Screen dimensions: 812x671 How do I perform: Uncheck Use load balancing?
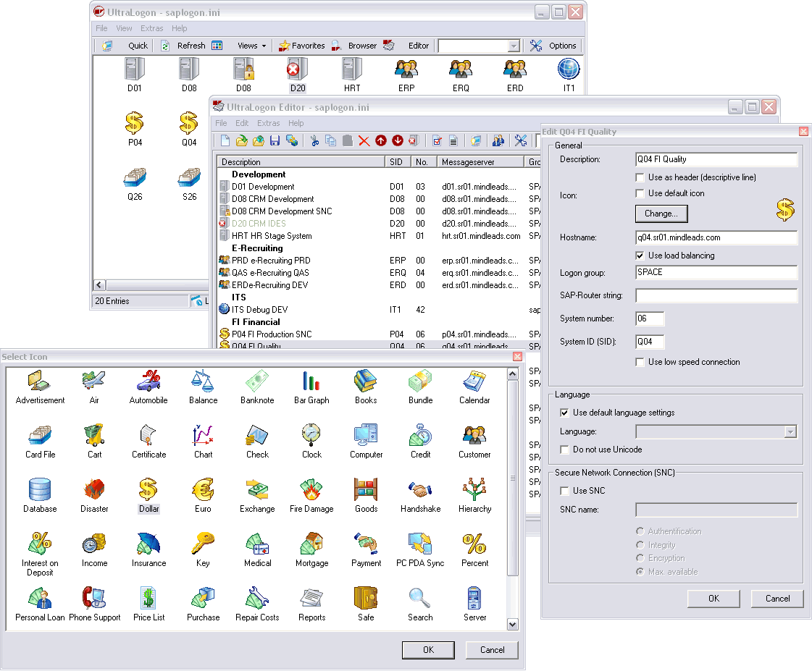640,256
